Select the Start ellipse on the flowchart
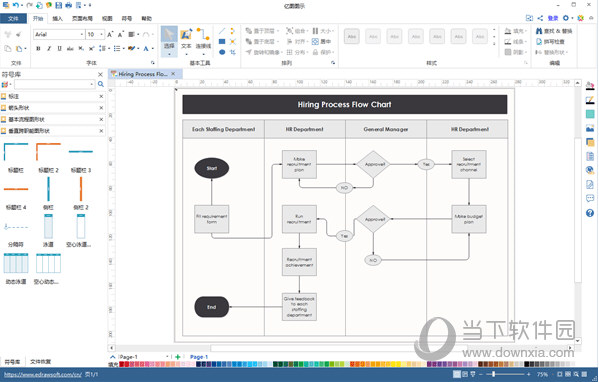The height and width of the screenshot is (382, 599). 212,168
